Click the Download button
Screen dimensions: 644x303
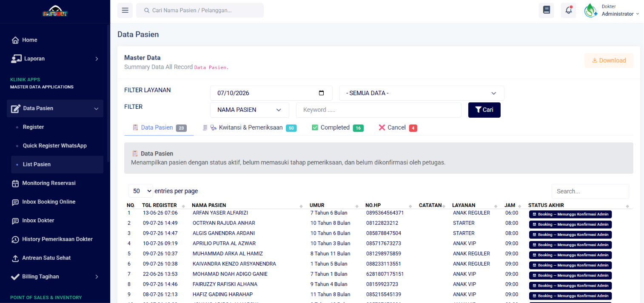pyautogui.click(x=609, y=60)
